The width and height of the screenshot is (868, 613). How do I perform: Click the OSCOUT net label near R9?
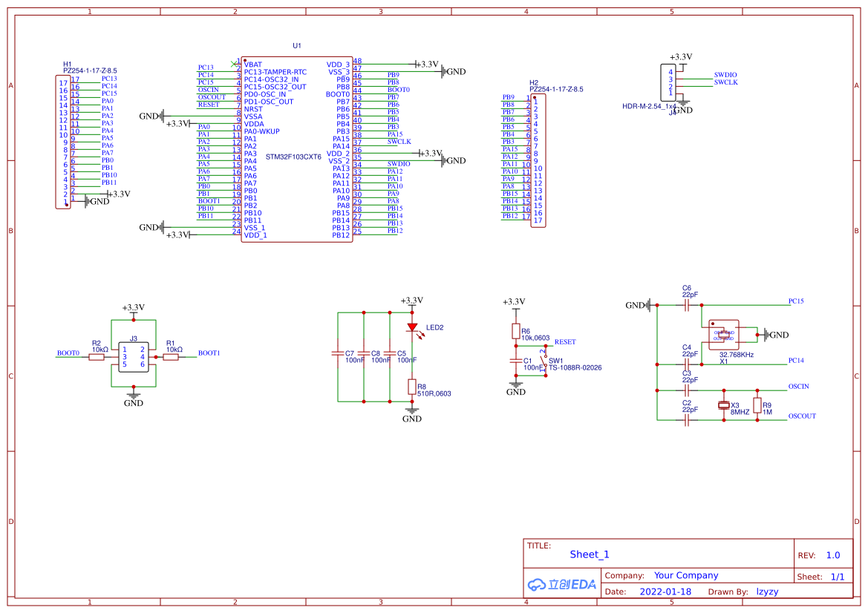(x=802, y=416)
